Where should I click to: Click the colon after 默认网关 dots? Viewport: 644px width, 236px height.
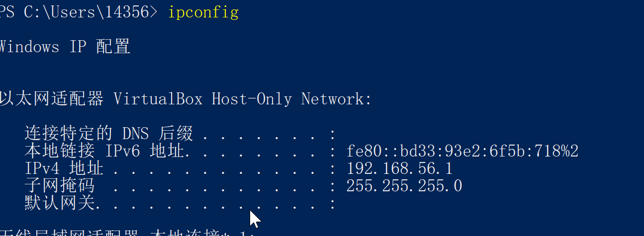(x=333, y=204)
